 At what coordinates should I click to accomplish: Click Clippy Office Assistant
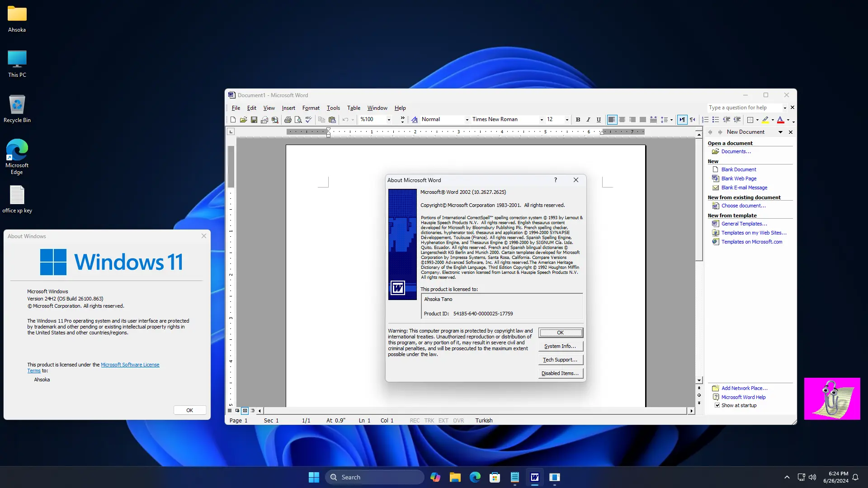(832, 399)
